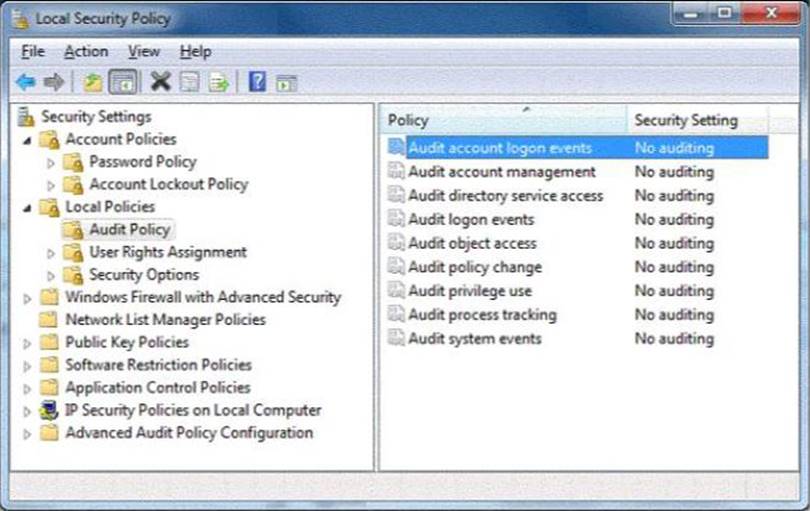Image resolution: width=810 pixels, height=511 pixels.
Task: Click the Export List toolbar icon
Action: 218,82
